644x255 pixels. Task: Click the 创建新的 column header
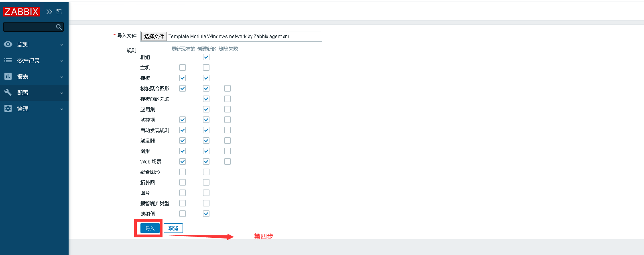coord(207,49)
